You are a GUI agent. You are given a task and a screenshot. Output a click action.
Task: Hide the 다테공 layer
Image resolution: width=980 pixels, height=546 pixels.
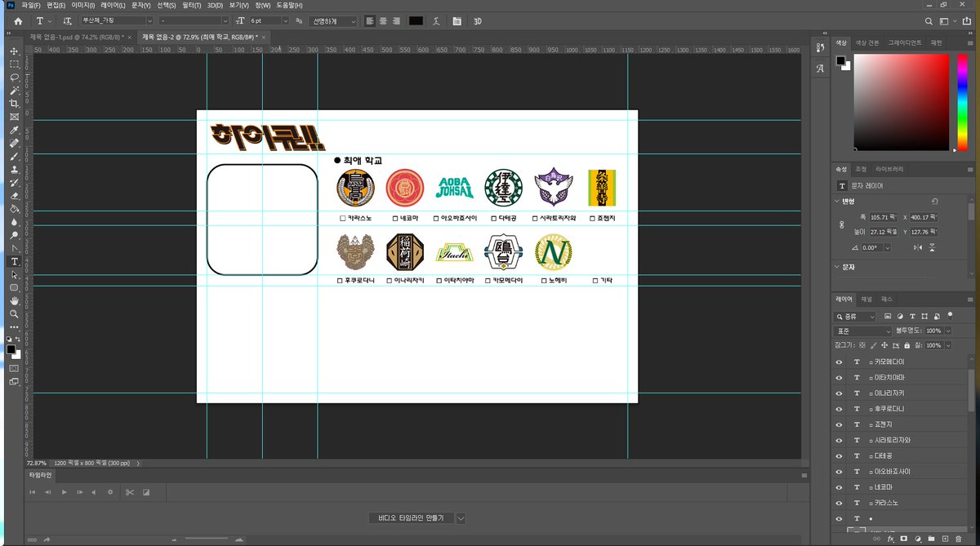tap(838, 455)
